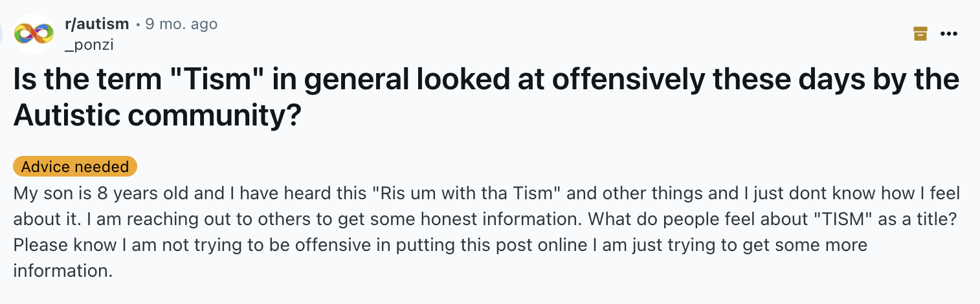Click "as a title?" in the body
The height and width of the screenshot is (304, 980).
tap(913, 219)
